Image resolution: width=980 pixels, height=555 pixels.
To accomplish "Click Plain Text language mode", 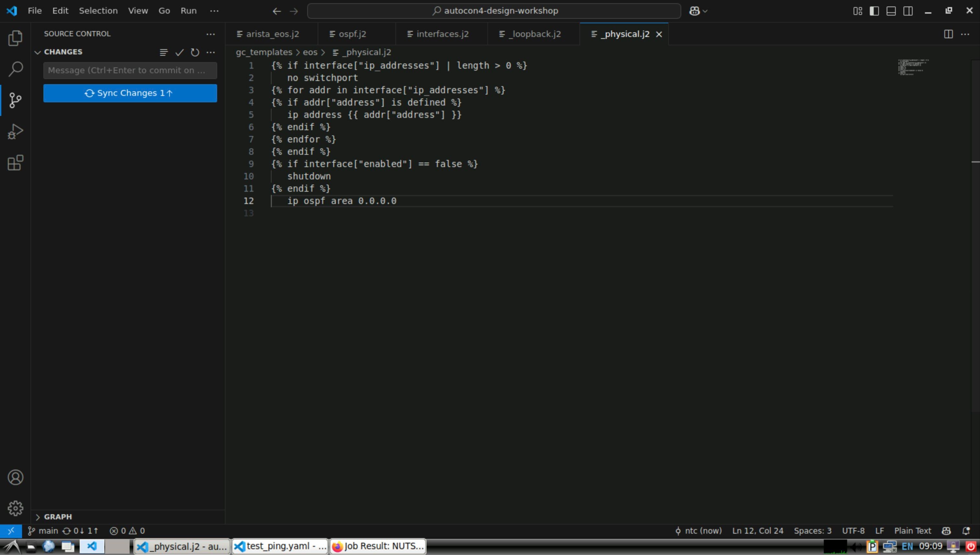I will click(912, 531).
